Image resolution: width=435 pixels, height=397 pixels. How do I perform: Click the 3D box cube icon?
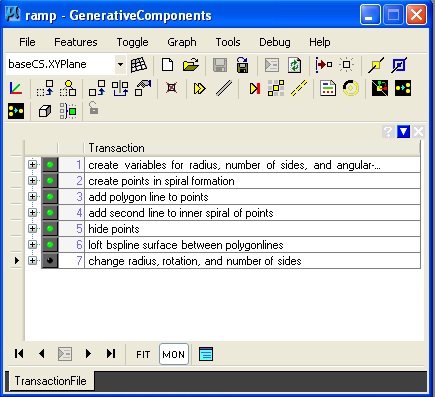coord(45,111)
